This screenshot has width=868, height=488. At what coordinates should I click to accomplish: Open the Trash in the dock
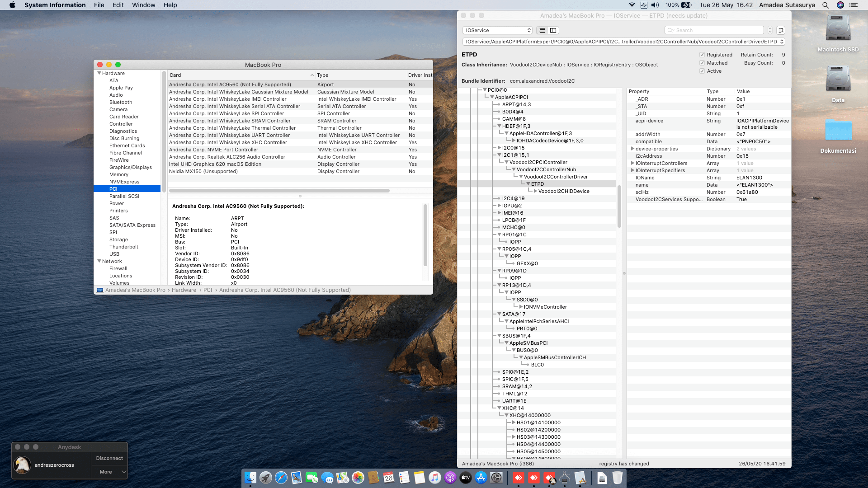click(x=617, y=478)
